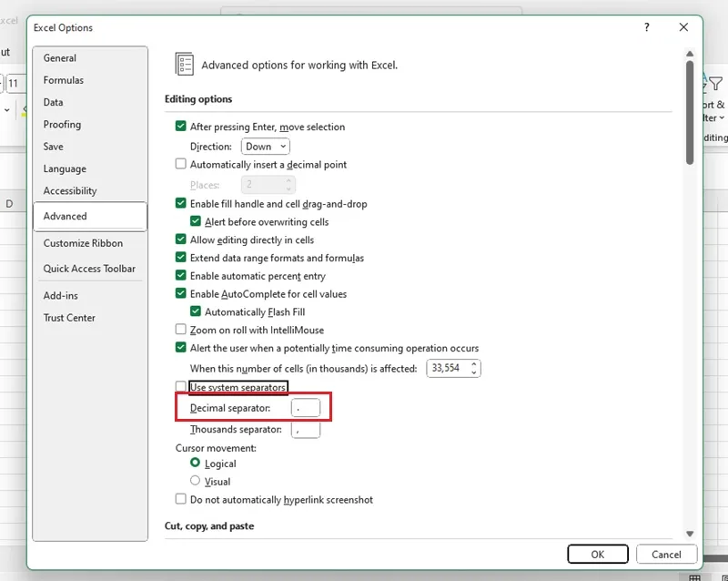Image resolution: width=728 pixels, height=581 pixels.
Task: Open the Data options category
Action: 53,102
